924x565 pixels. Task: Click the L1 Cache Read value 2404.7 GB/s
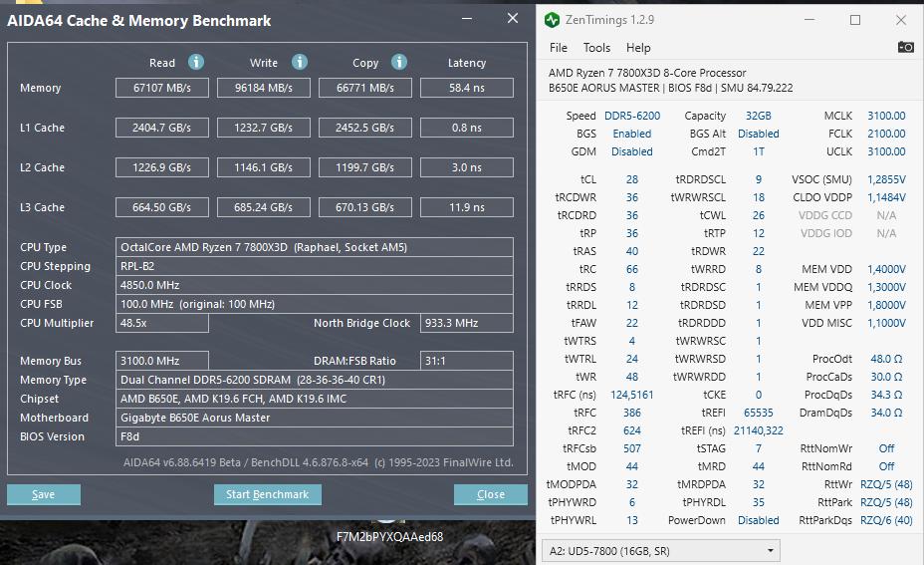[x=162, y=128]
